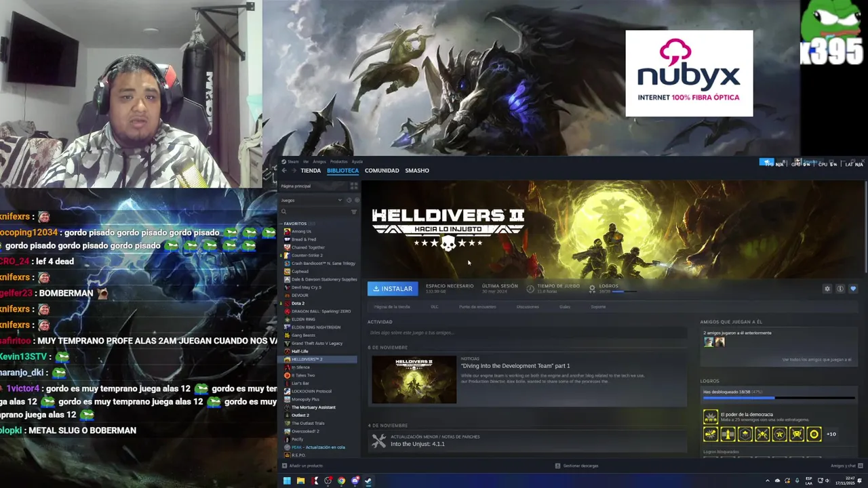Open the Into the Unjust: 4.1.1 patch notes
The width and height of the screenshot is (868, 488).
tap(418, 444)
